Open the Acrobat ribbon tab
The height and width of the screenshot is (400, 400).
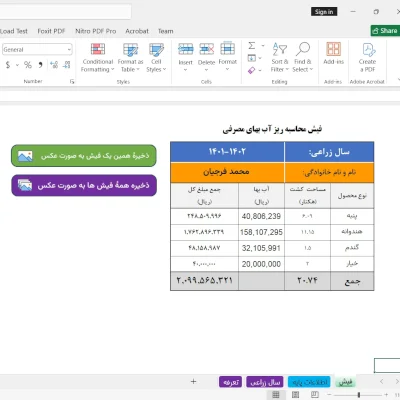pyautogui.click(x=137, y=31)
